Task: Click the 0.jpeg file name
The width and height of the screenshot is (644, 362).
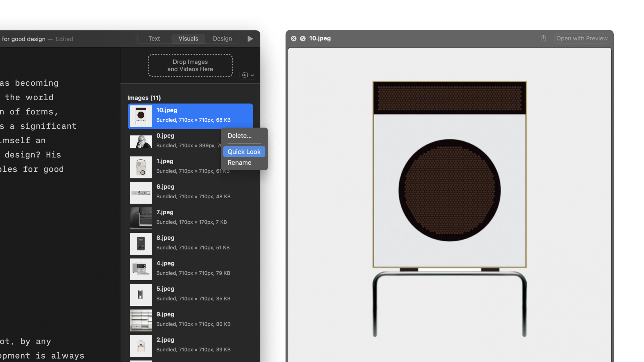Action: pyautogui.click(x=165, y=136)
